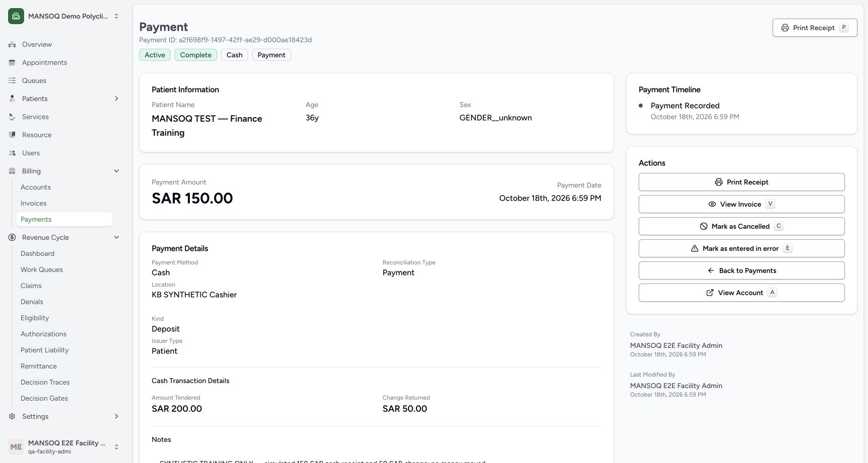Viewport: 868px width, 463px height.
Task: Click warning triangle on Mark as entered in error
Action: pyautogui.click(x=694, y=248)
